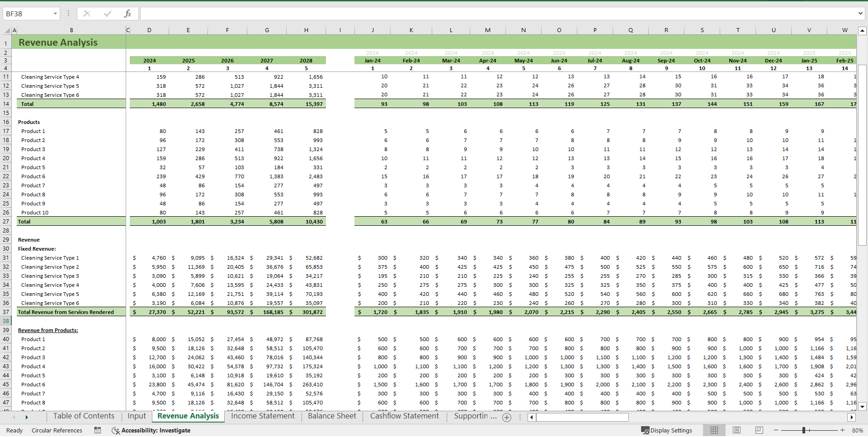Image resolution: width=868 pixels, height=437 pixels.
Task: Click the 'Fixed Revenue:' label
Action: coord(37,249)
